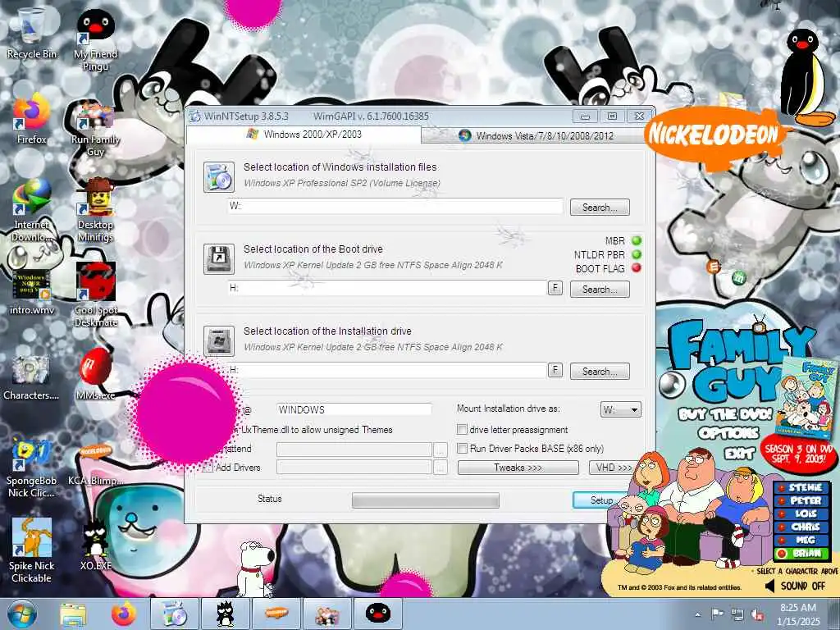Select the Brian character option
Screen dimensions: 840x630
(802, 554)
